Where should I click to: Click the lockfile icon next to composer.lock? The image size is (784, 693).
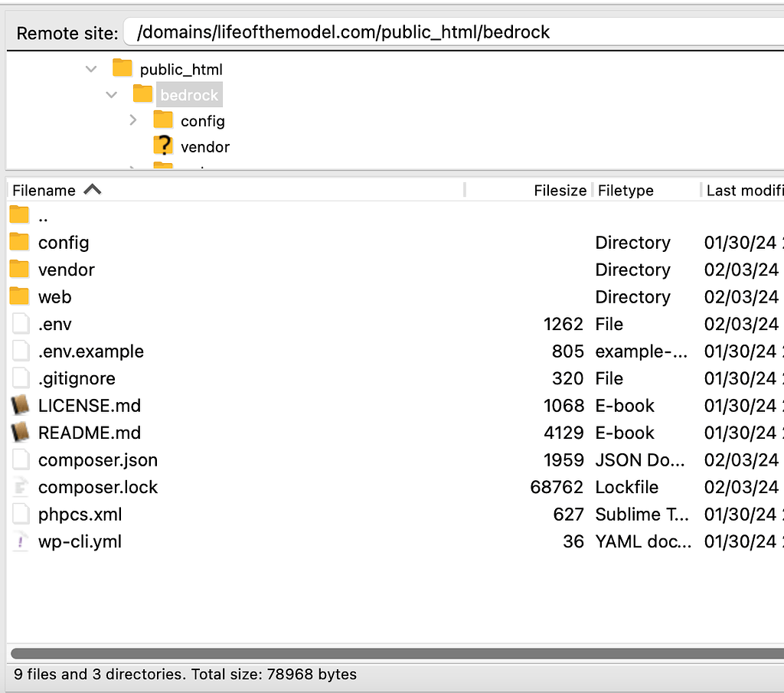click(21, 487)
